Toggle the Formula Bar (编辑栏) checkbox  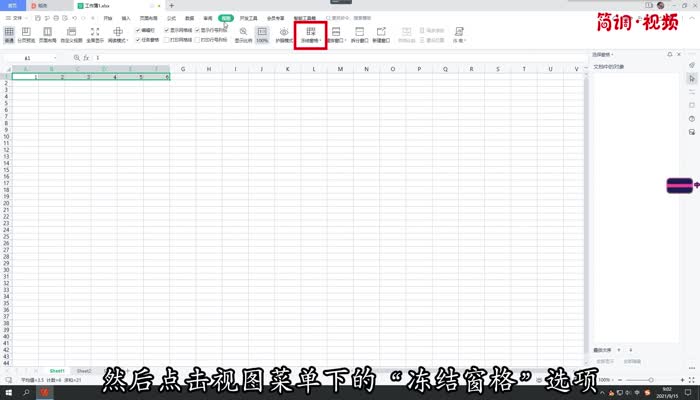(138, 31)
